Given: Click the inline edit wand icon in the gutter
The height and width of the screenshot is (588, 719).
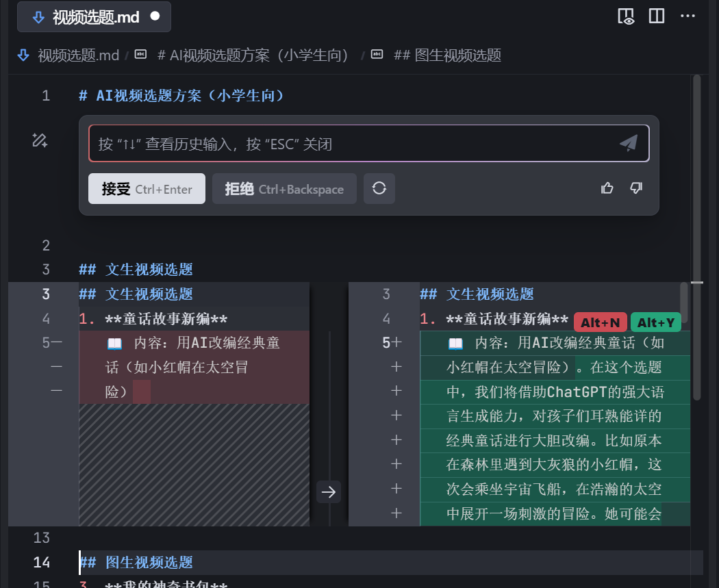Looking at the screenshot, I should point(40,140).
